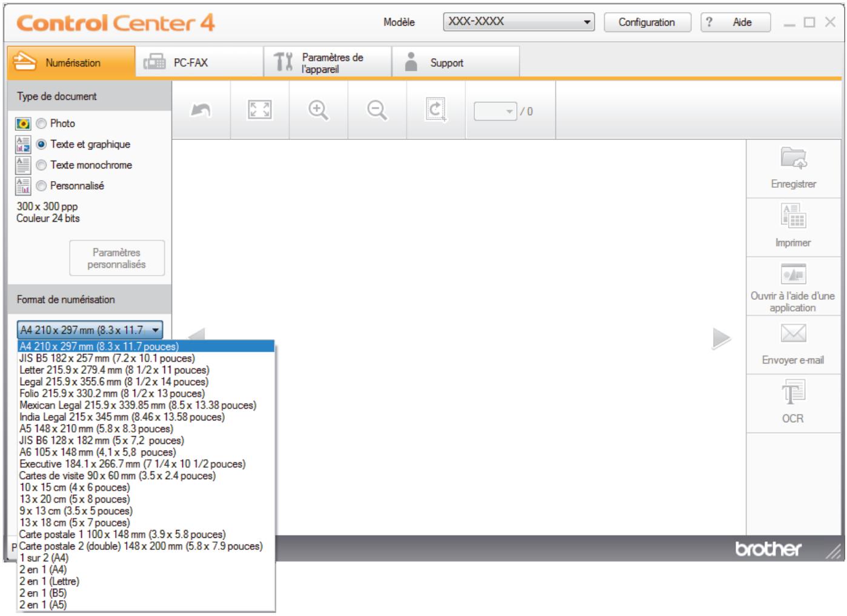The image size is (847, 616).
Task: Collapse the Format de numérisation combo box
Action: [90, 330]
